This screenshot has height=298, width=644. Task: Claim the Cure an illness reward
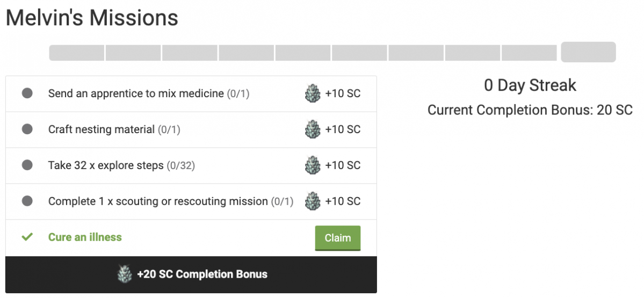tap(337, 238)
